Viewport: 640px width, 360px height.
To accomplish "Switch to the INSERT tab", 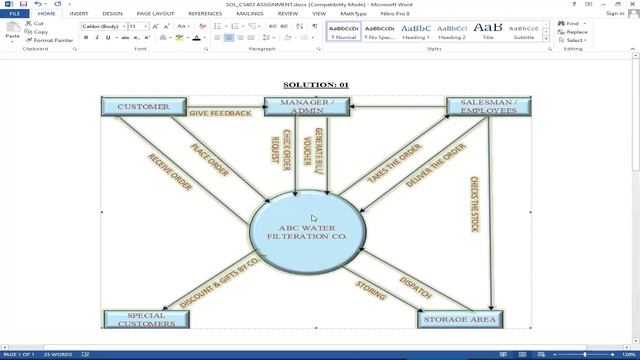I will point(79,13).
